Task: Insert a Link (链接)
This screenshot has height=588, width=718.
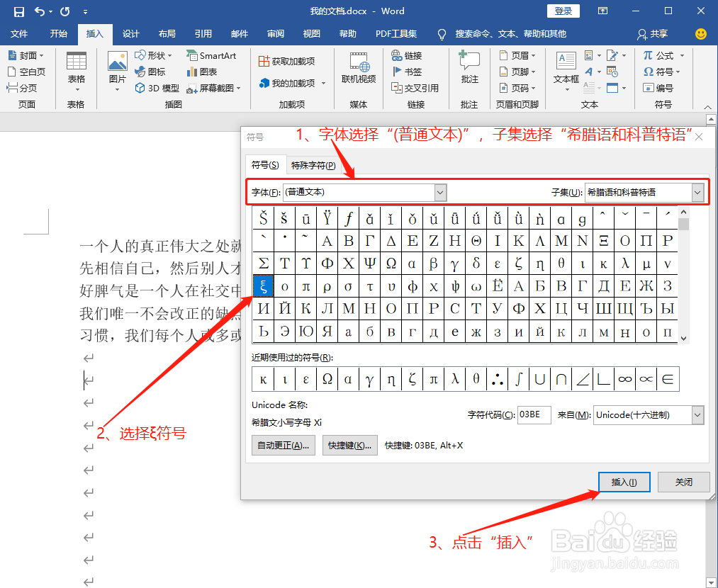Action: point(407,55)
